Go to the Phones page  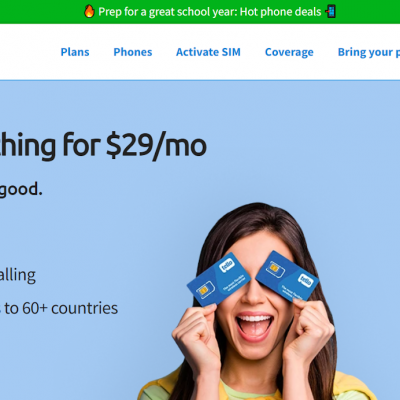pos(133,52)
